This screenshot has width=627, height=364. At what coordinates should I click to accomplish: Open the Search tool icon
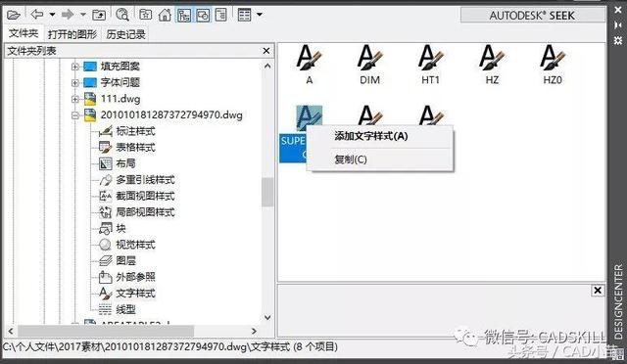pos(121,15)
